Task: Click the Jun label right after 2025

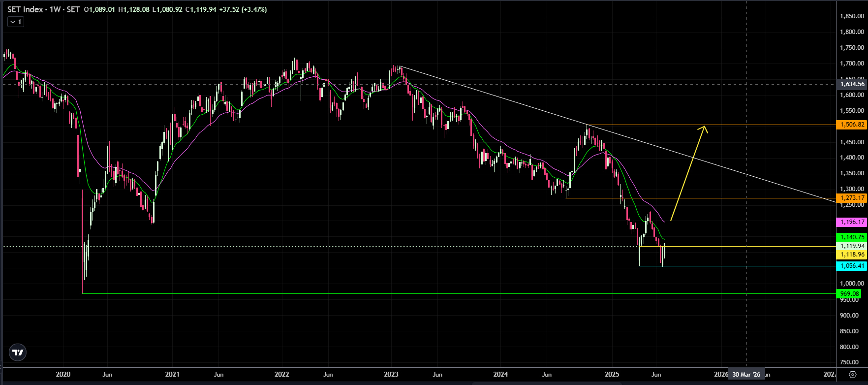Action: 656,375
